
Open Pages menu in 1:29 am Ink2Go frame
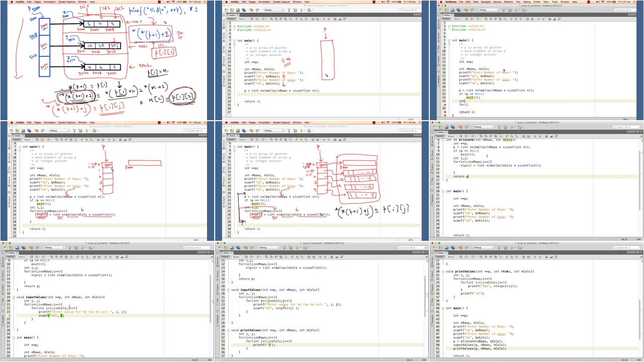coord(38,123)
